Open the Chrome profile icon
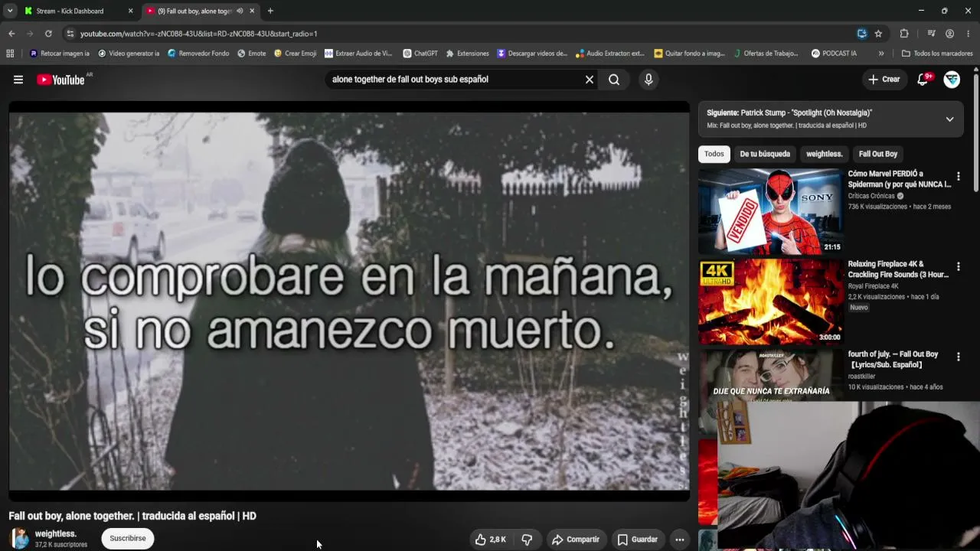 [949, 34]
